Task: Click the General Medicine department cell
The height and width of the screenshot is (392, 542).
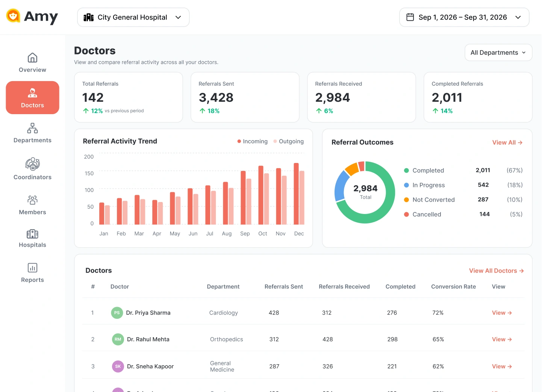Action: click(x=222, y=366)
